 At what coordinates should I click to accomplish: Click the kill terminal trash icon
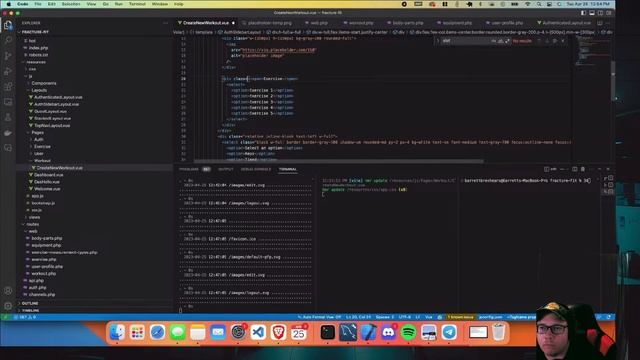(x=583, y=169)
